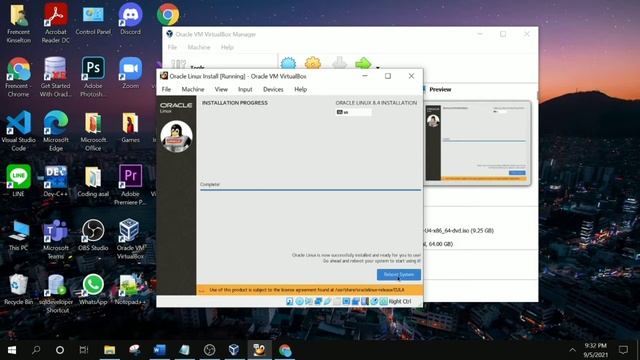Click the Settings (orange gear) icon in VirtualBox Manager
This screenshot has width=640, height=360.
(x=313, y=63)
